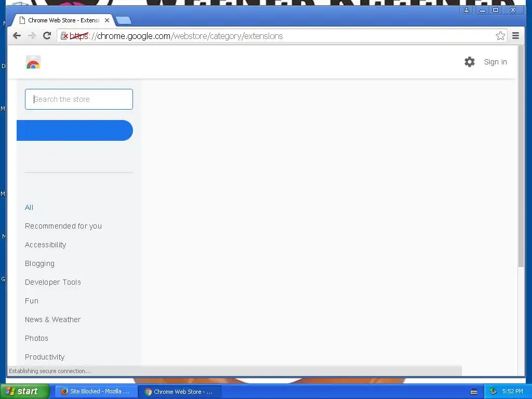Click the 5:52 PM clock
532x399 pixels.
[x=512, y=391]
